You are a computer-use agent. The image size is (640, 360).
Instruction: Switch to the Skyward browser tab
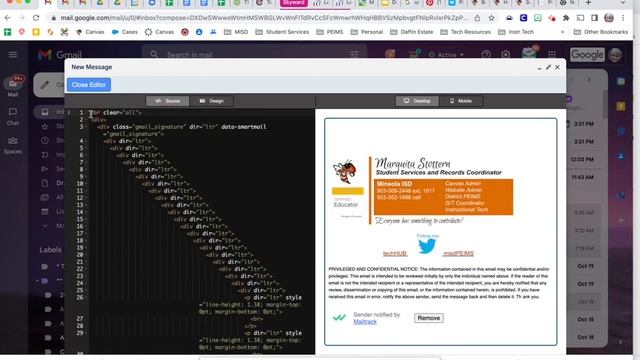pos(293,3)
